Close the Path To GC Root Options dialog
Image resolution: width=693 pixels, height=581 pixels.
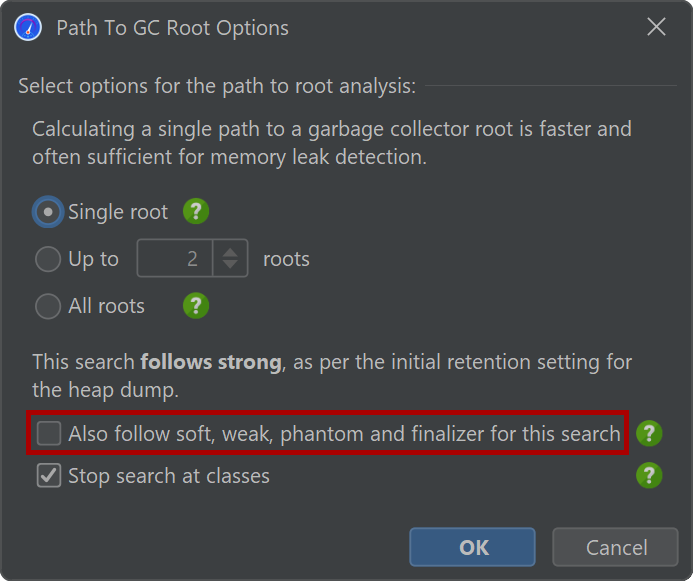656,27
